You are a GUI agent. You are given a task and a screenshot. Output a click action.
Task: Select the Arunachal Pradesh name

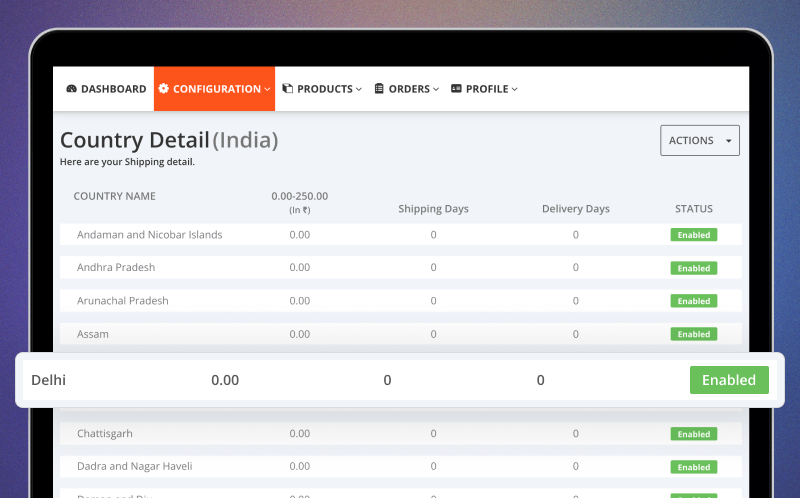(x=122, y=301)
